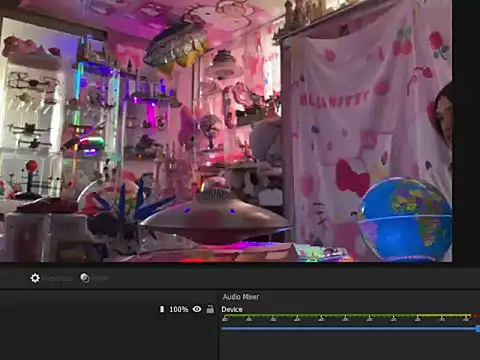Viewport: 480px width, 360px height.
Task: Open source properties via gear icon
Action: [x=35, y=278]
